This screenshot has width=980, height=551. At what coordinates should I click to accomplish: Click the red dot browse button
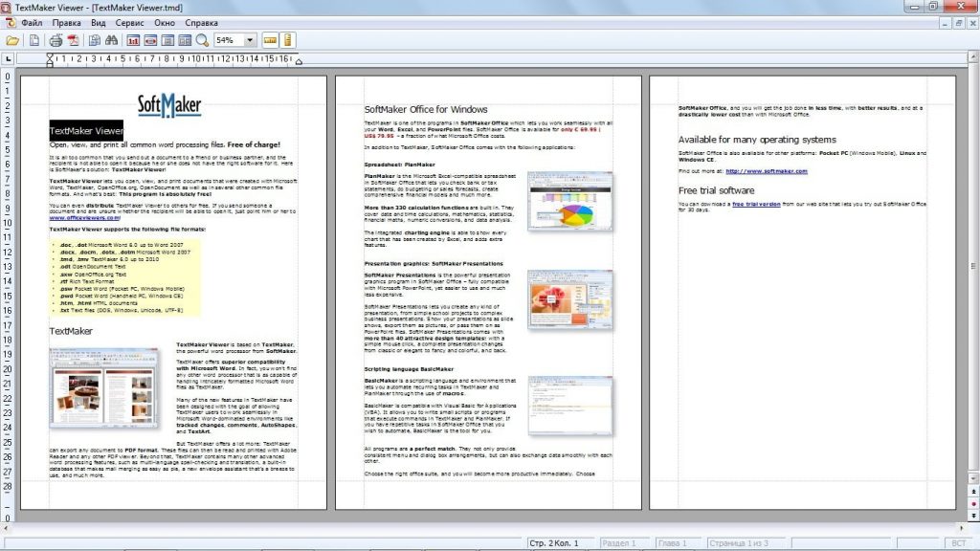coord(973,503)
